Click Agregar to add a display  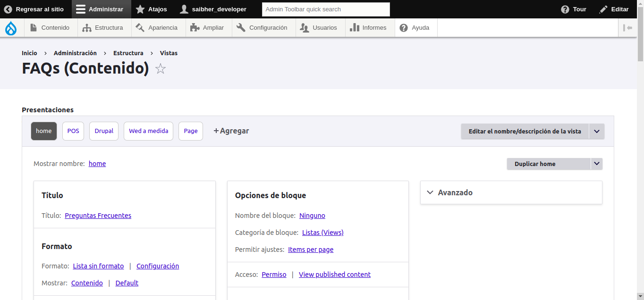click(x=231, y=131)
